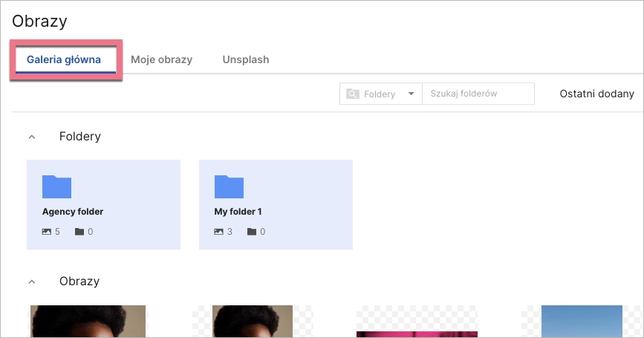Screen dimensions: 644x338
Task: Open the Agency folder by its name
Action: (x=73, y=212)
